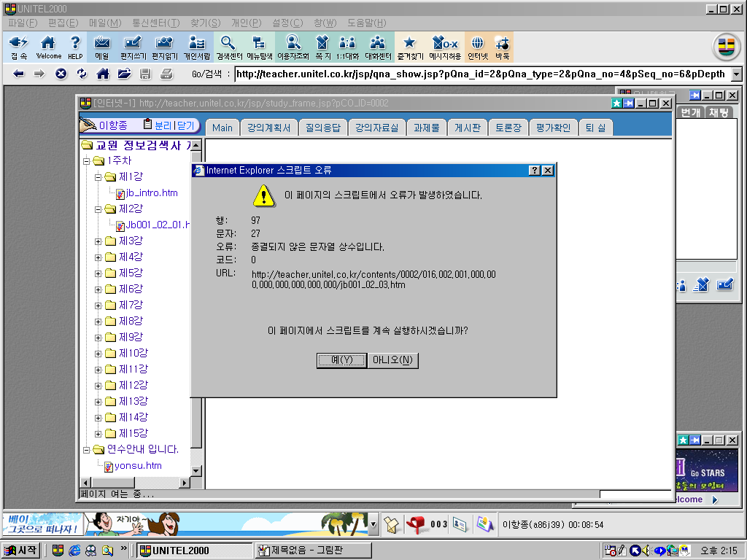Open the Welcome home icon
The width and height of the screenshot is (747, 560).
(x=49, y=47)
